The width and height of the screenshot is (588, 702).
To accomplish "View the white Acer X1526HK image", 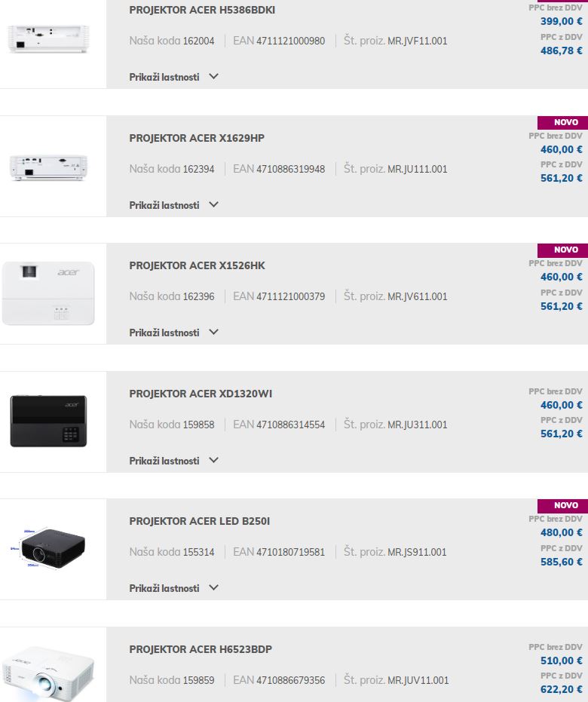I will 48,294.
